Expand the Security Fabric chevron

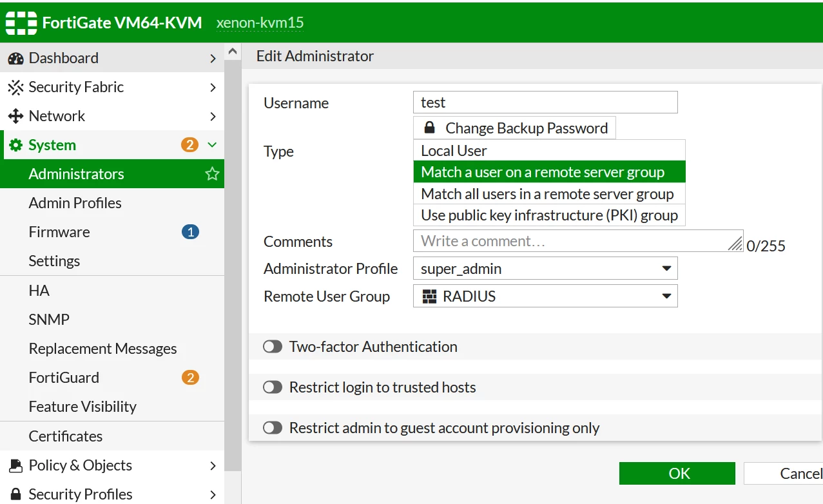point(213,87)
